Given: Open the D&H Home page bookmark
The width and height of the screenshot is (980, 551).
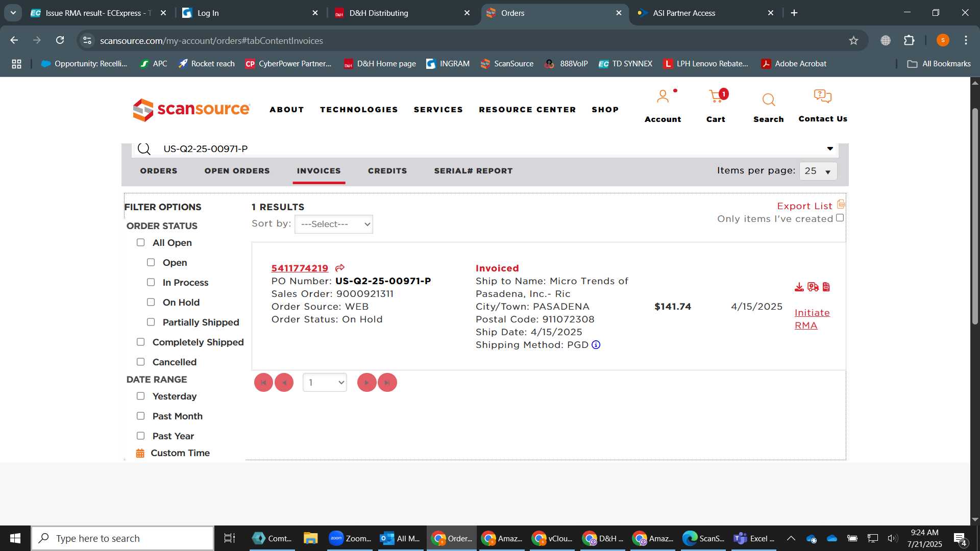Looking at the screenshot, I should coord(380,64).
